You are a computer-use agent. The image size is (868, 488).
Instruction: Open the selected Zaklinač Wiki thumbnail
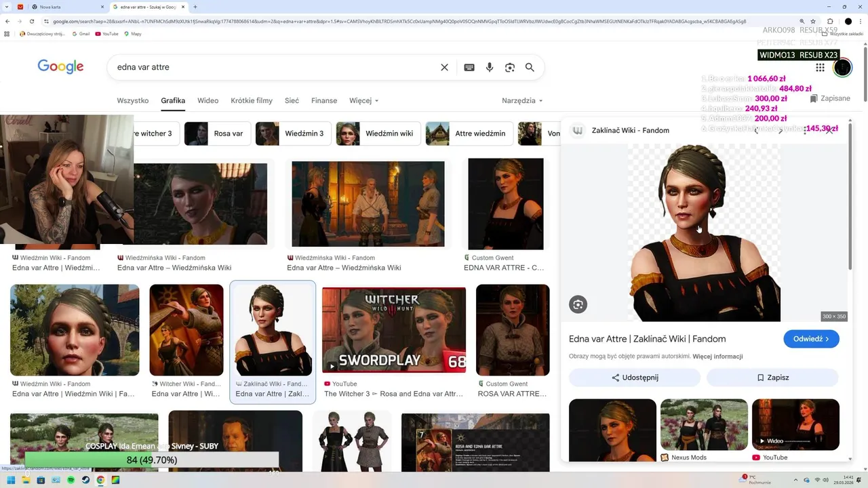(273, 330)
